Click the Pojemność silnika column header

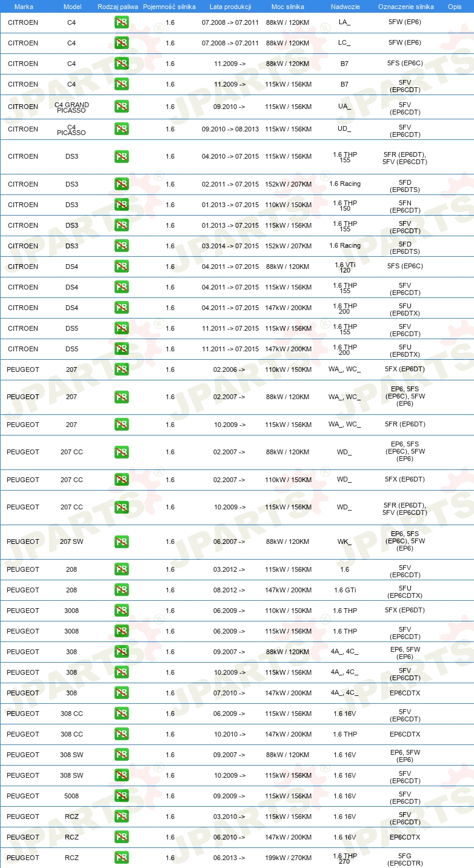click(x=170, y=7)
